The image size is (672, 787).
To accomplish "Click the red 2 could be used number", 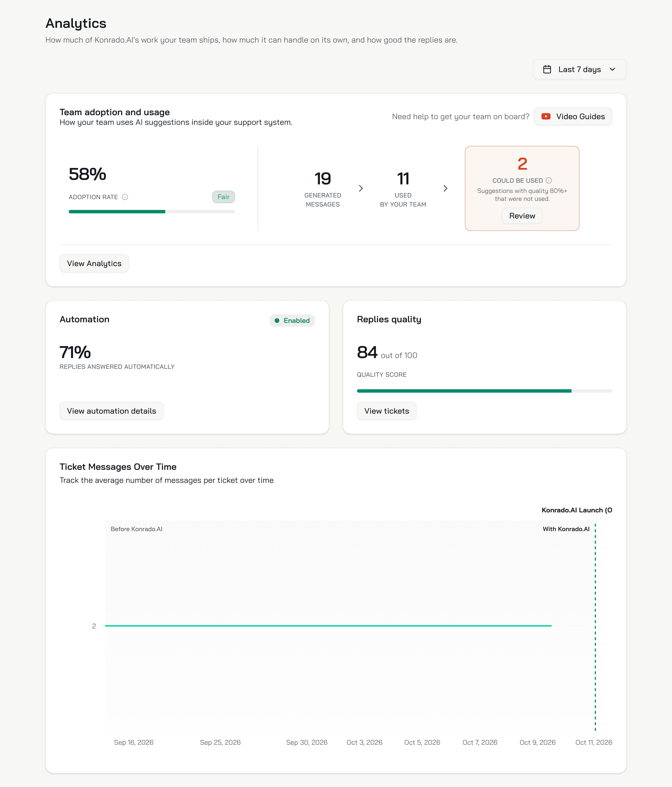I will coord(522,164).
